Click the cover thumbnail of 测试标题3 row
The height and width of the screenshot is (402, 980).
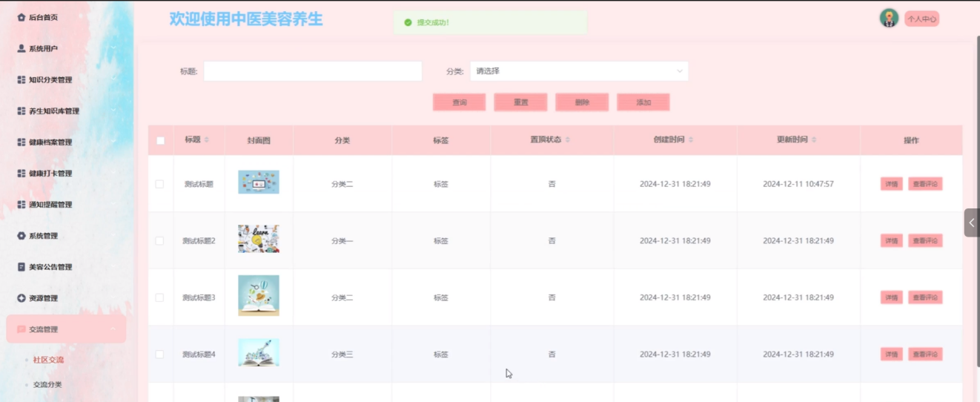(259, 295)
